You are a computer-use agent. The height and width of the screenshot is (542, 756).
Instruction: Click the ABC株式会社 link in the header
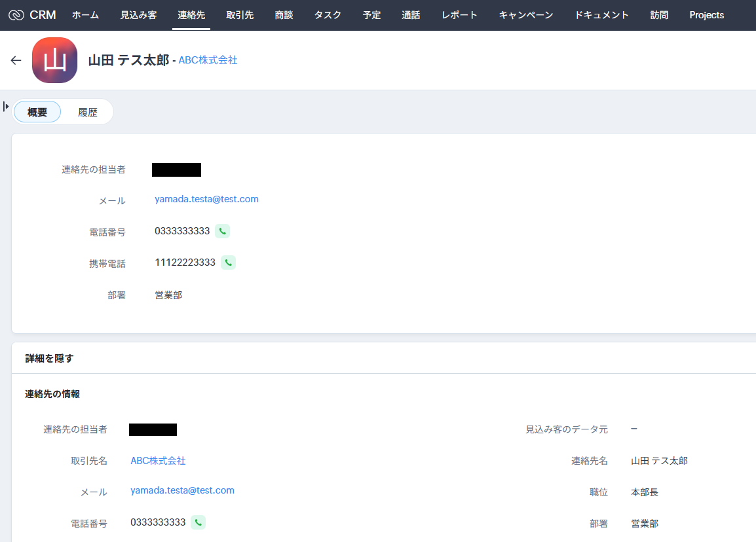tap(208, 60)
